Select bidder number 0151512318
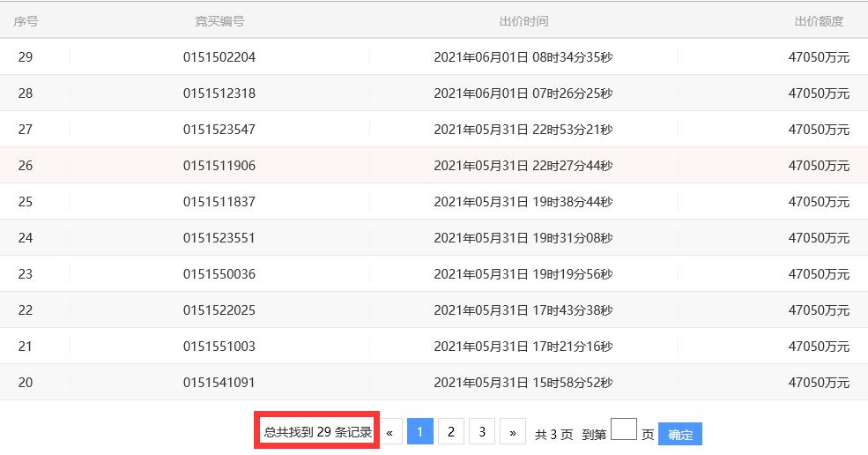This screenshot has width=868, height=455. [219, 93]
